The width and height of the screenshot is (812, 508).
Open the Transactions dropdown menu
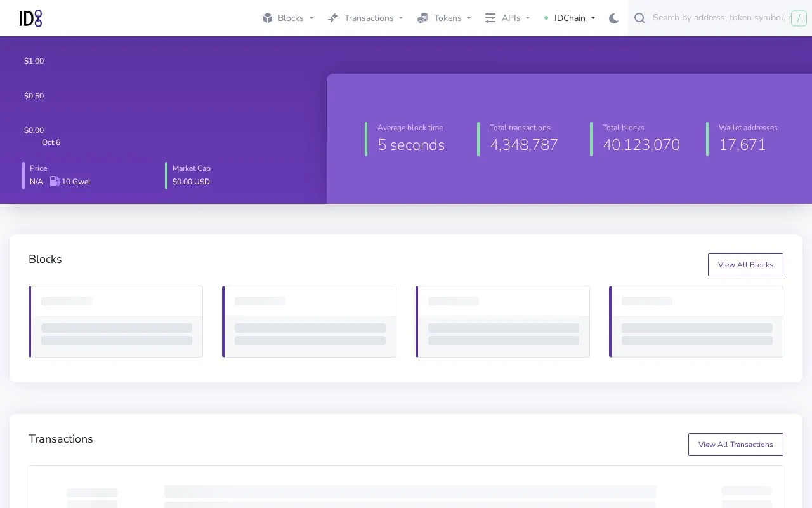tap(365, 18)
